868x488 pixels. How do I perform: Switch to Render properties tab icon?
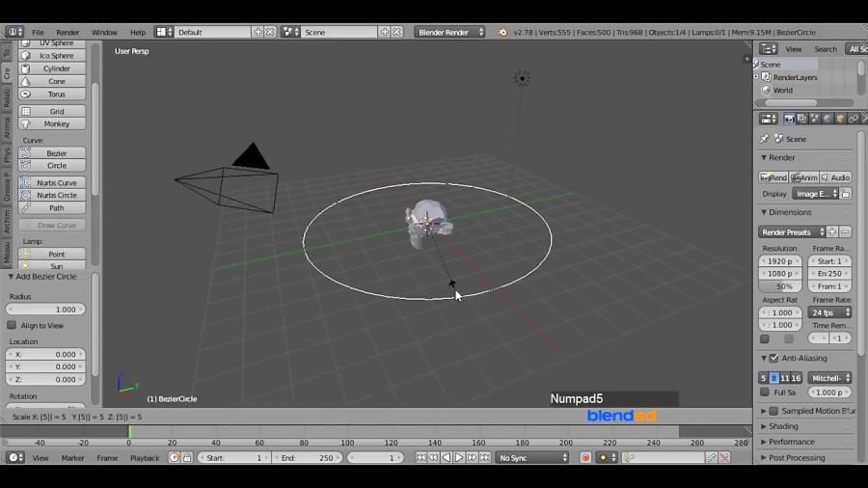point(789,119)
